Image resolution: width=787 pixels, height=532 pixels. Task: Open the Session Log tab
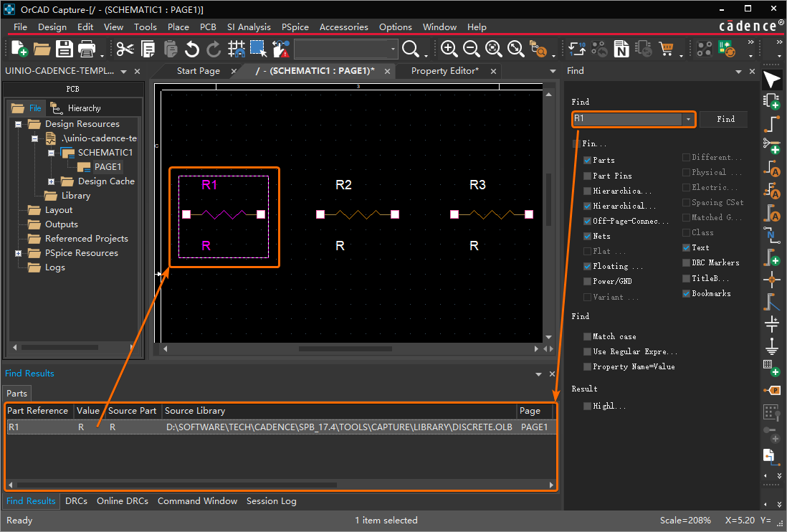(x=271, y=501)
